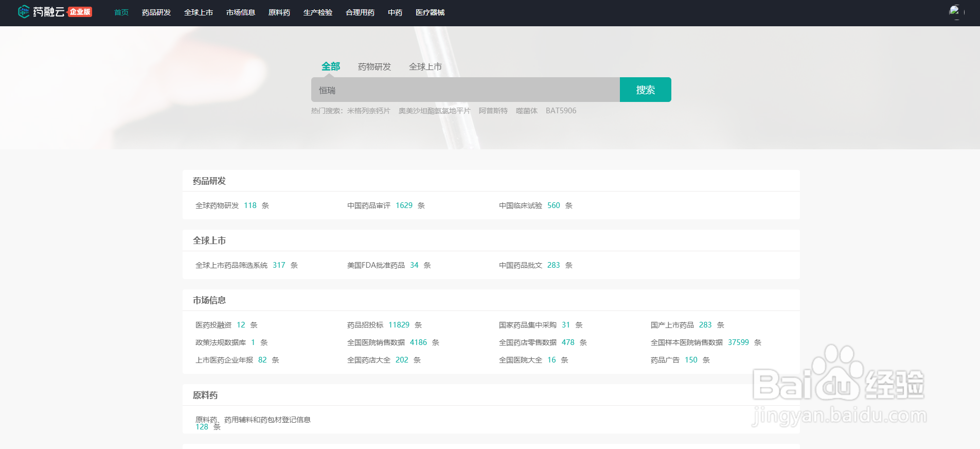980x449 pixels.
Task: Open 国家药品集中采购 31 results
Action: (541, 325)
